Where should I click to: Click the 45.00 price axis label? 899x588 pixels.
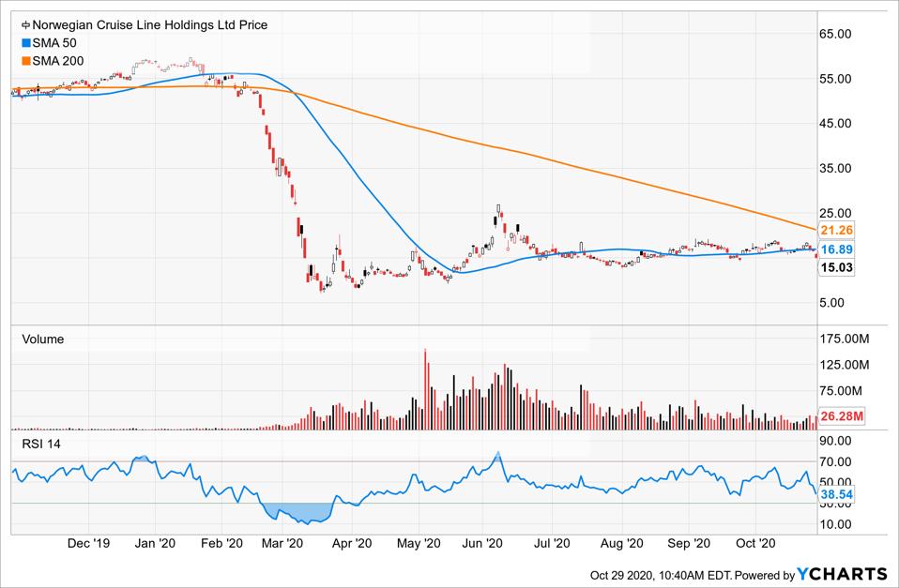coord(835,123)
